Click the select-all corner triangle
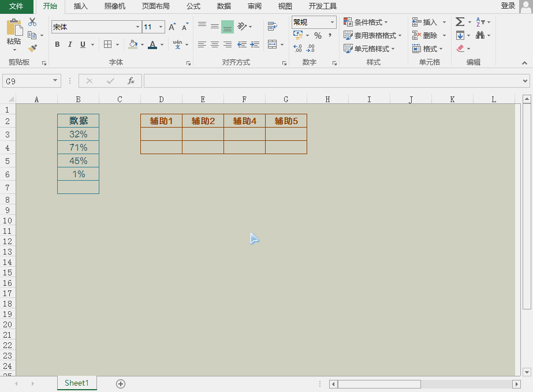Image resolution: width=533 pixels, height=392 pixels. click(x=11, y=99)
